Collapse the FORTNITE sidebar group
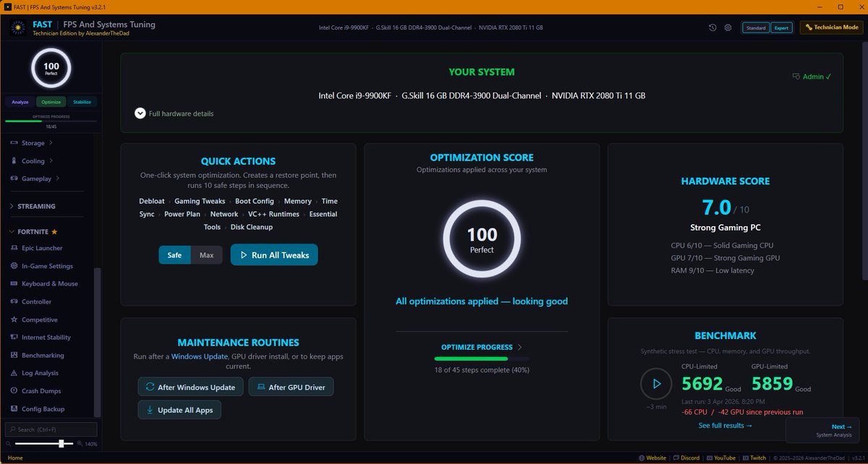The image size is (868, 464). click(x=33, y=232)
